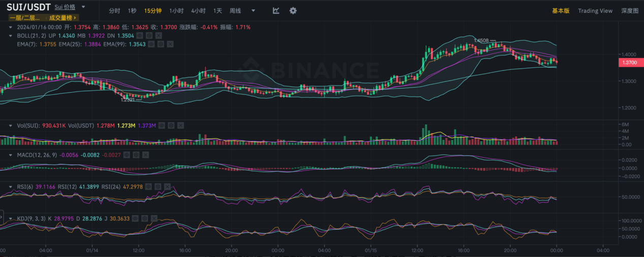
Task: Open Vol indicator settings
Action: 171,125
